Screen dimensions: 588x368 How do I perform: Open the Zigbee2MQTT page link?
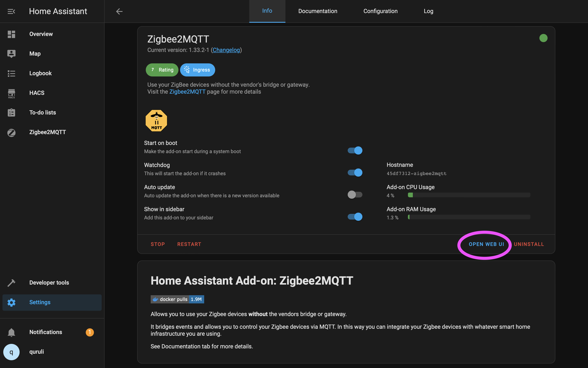point(187,92)
